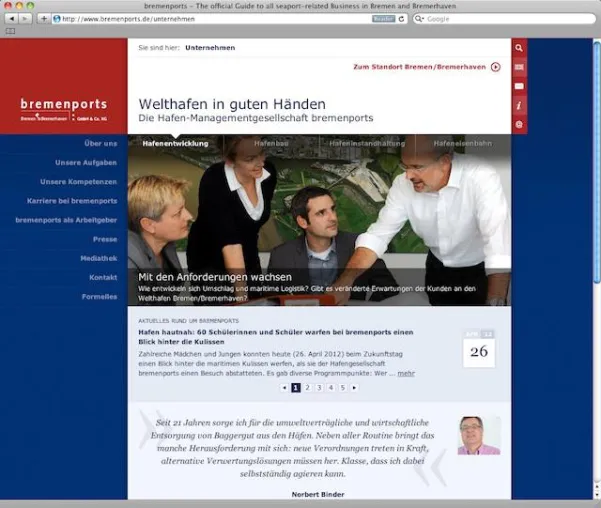This screenshot has height=508, width=601.
Task: Click the scrollbar arrows at bottom right
Action: tap(597, 489)
